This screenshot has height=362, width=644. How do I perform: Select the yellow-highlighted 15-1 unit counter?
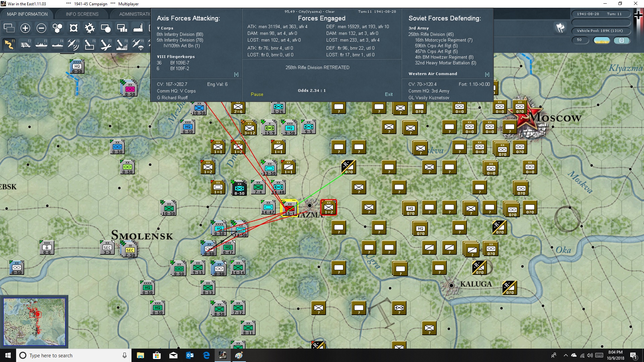(289, 208)
